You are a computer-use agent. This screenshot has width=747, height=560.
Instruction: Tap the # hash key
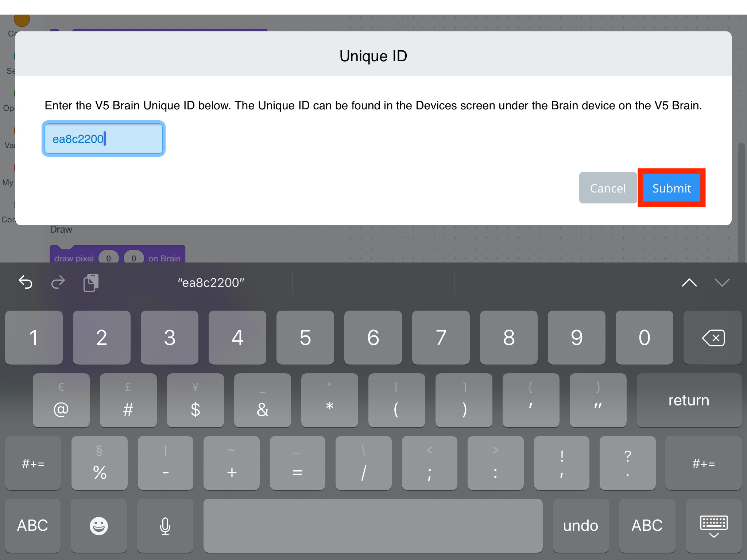click(128, 400)
